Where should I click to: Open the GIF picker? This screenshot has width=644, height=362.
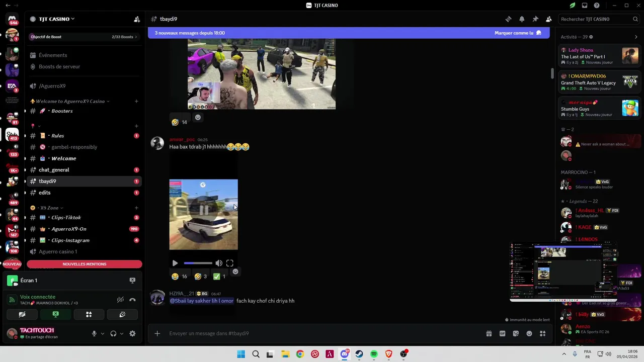[x=502, y=333]
